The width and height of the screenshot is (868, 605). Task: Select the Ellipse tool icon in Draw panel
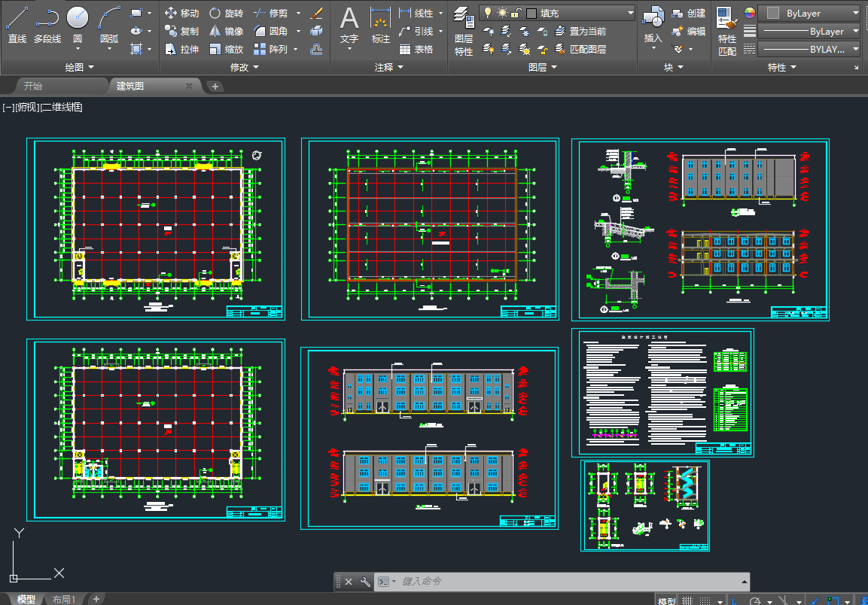click(x=136, y=31)
